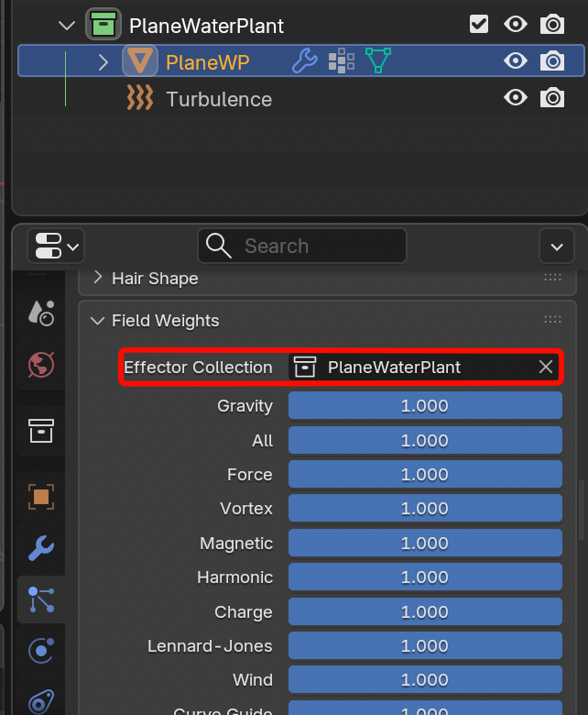
Task: Select the Turbulence force field item
Action: tap(218, 99)
